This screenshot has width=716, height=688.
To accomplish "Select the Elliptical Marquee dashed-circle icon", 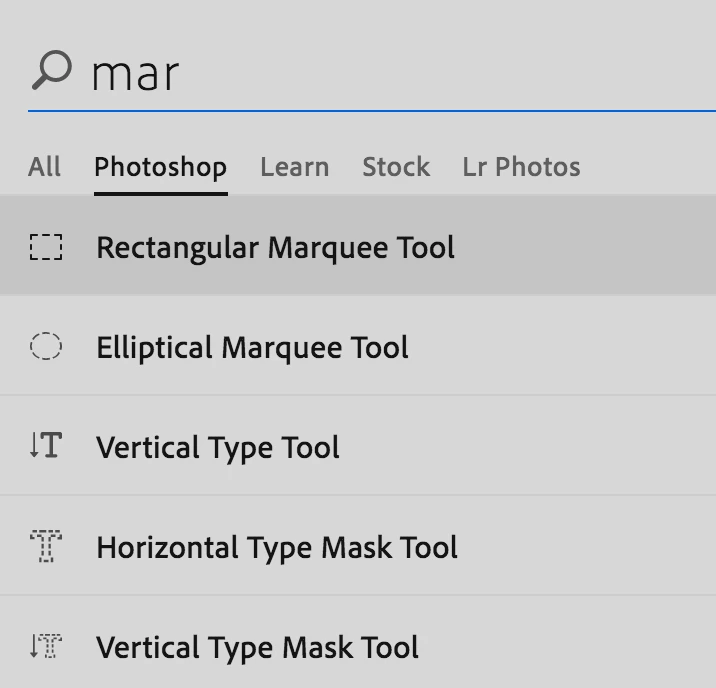I will tap(46, 347).
